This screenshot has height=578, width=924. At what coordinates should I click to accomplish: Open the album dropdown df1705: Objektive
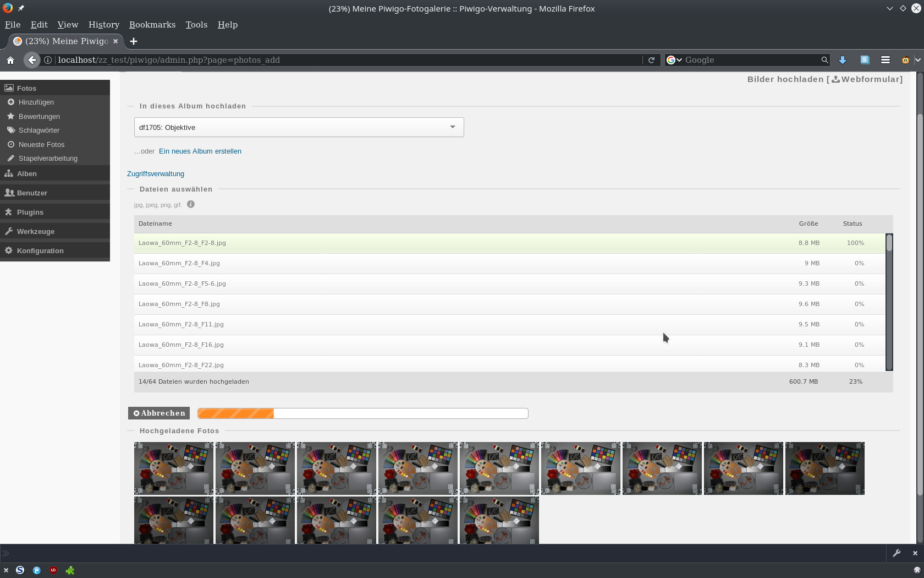(299, 127)
